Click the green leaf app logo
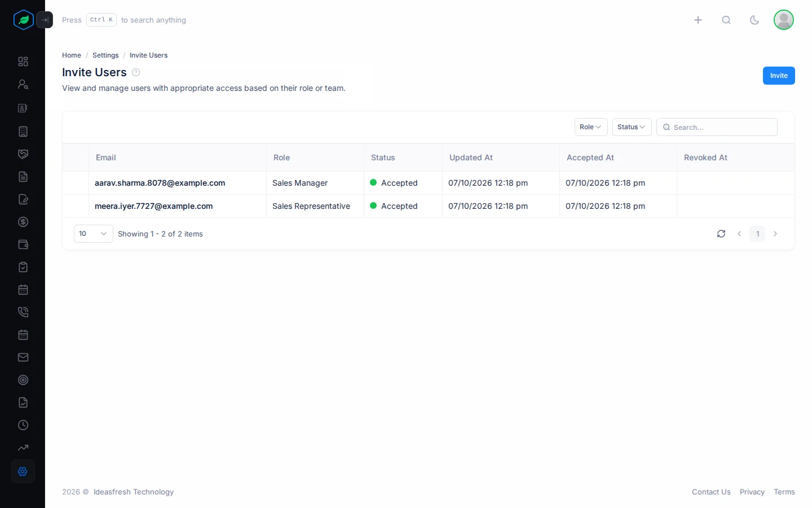The image size is (812, 508). [x=23, y=20]
